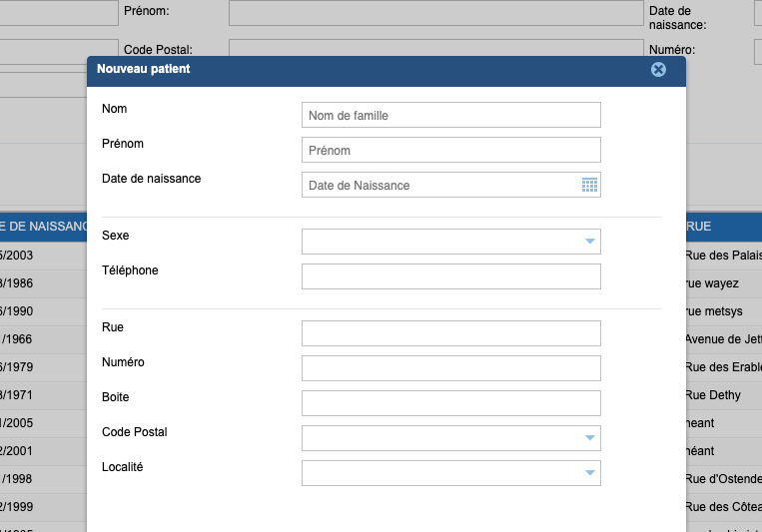
Task: Select the birth date ending /1971
Action: click(17, 395)
